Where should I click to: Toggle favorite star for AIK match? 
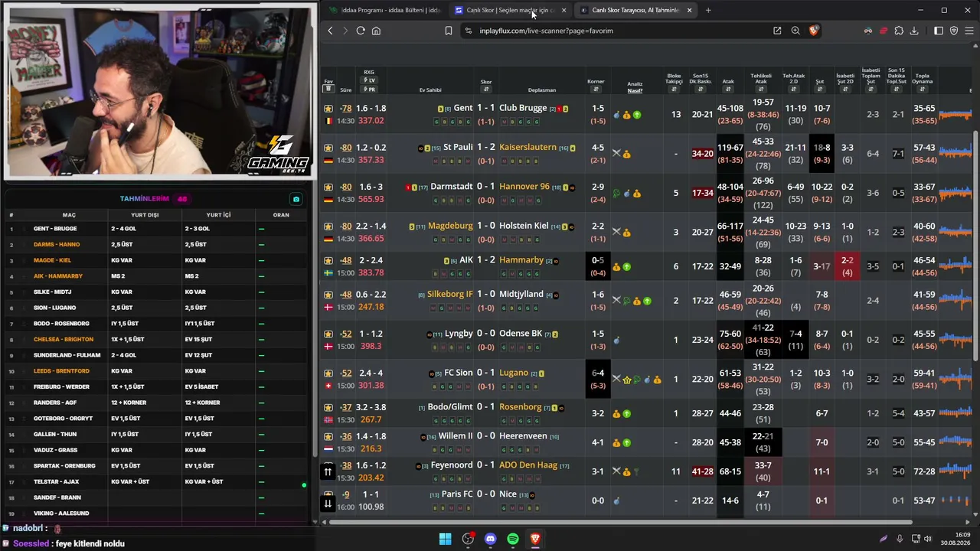[x=328, y=260]
